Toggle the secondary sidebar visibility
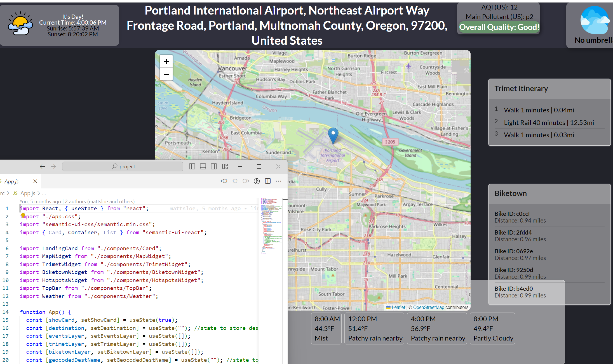This screenshot has height=364, width=613. [x=214, y=167]
